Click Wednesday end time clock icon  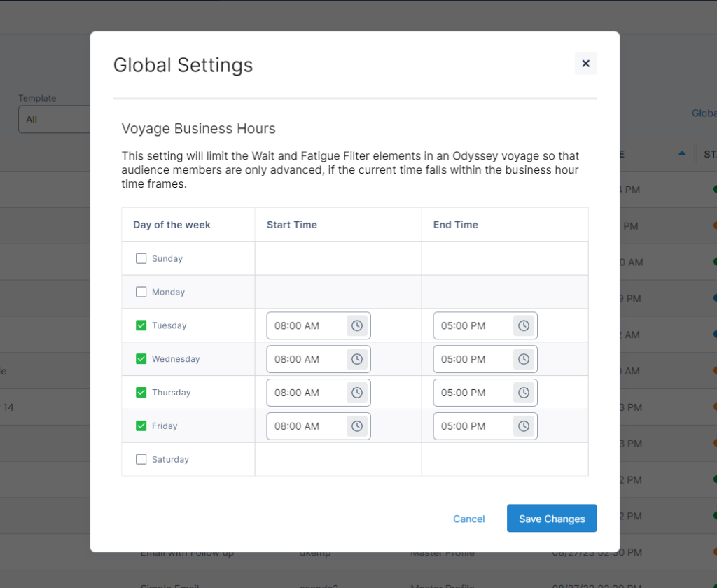(523, 359)
